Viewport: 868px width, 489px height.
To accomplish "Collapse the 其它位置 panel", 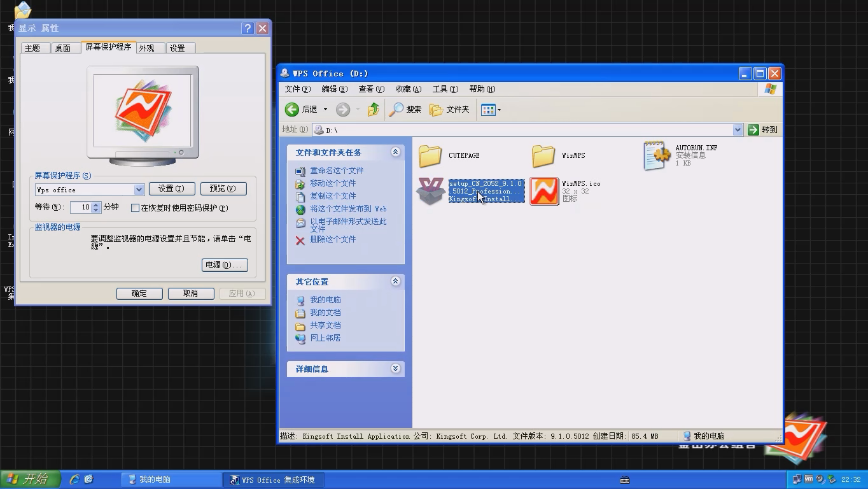I will pos(395,281).
